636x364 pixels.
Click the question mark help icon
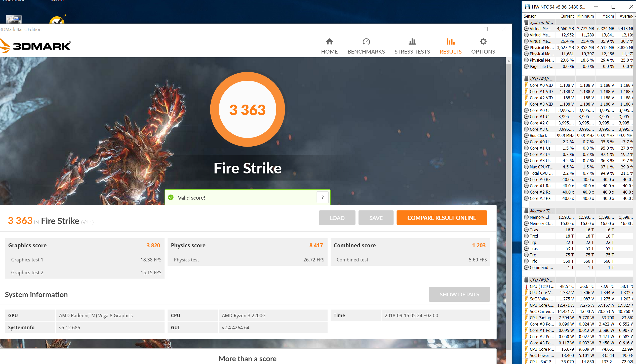(323, 198)
